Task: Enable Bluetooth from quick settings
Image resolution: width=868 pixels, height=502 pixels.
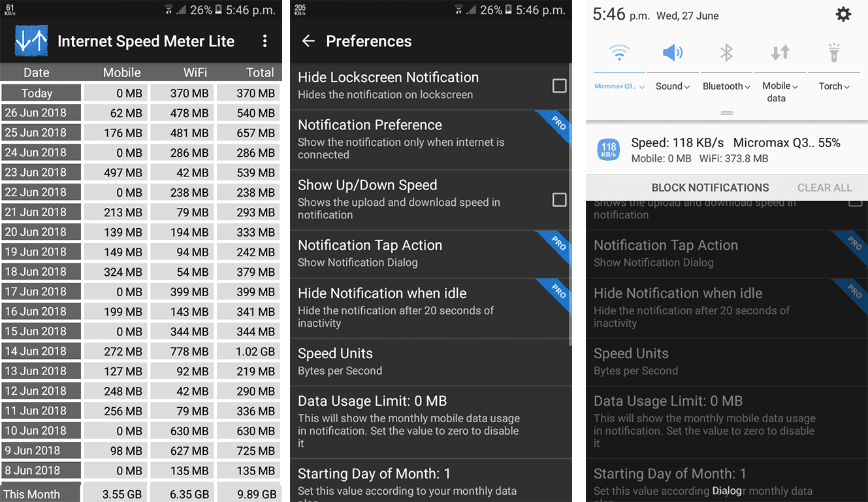Action: [726, 53]
